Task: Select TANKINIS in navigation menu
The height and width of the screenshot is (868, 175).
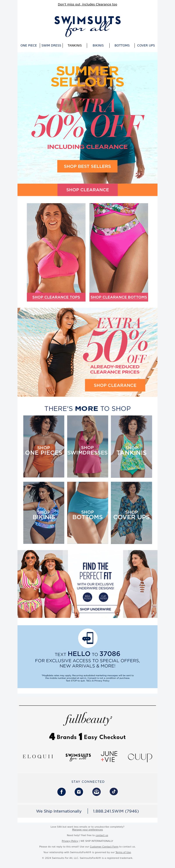Action: pos(75,45)
